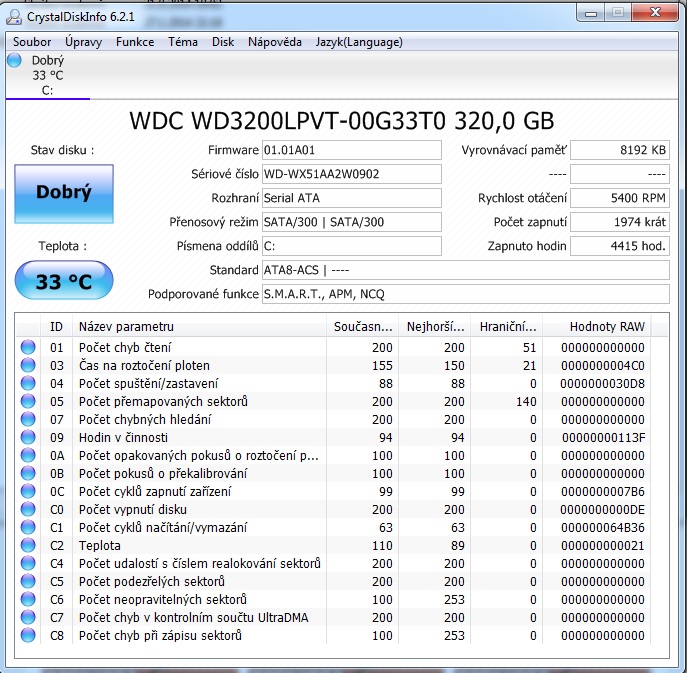Screen dimensions: 687x673
Task: Click status orb for Hodin v činnosti
Action: [28, 437]
